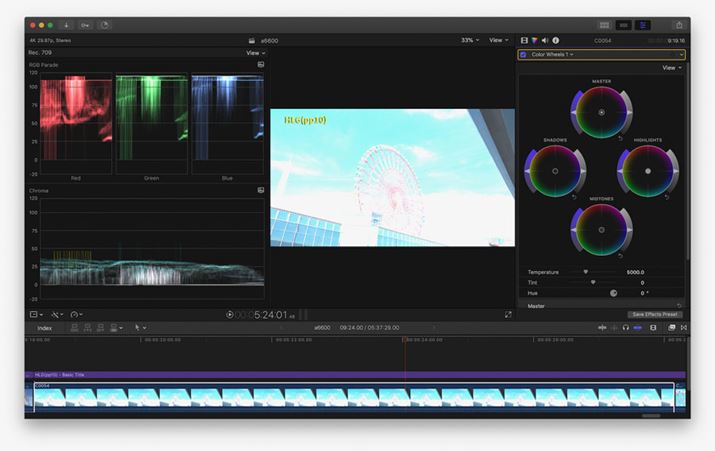Open the timeline Index tab
The width and height of the screenshot is (715, 451).
(x=44, y=327)
